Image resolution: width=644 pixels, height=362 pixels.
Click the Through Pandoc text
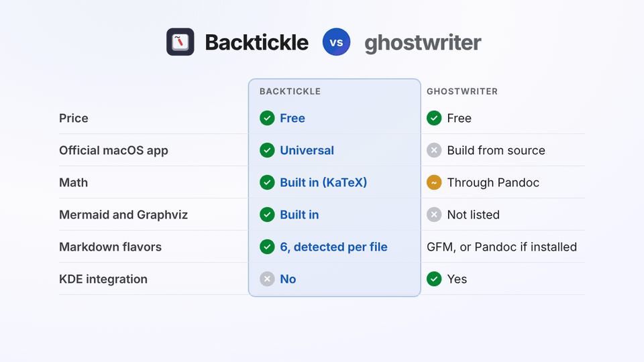(x=493, y=182)
